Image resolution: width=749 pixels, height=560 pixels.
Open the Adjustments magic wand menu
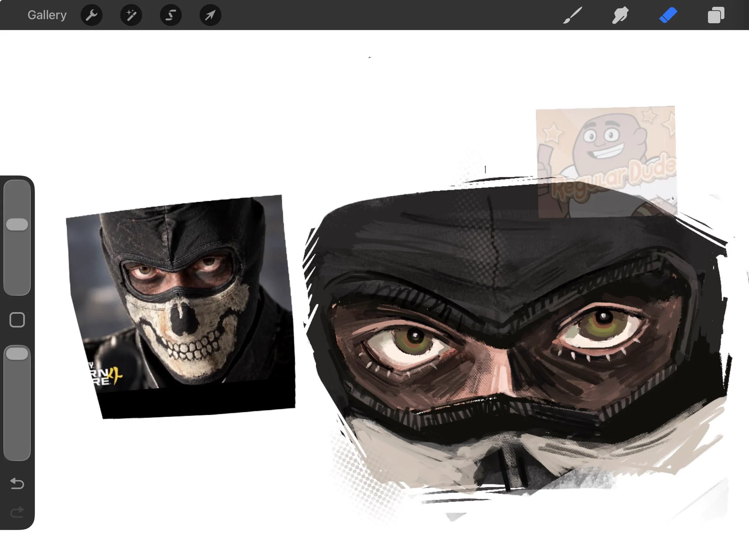(131, 15)
